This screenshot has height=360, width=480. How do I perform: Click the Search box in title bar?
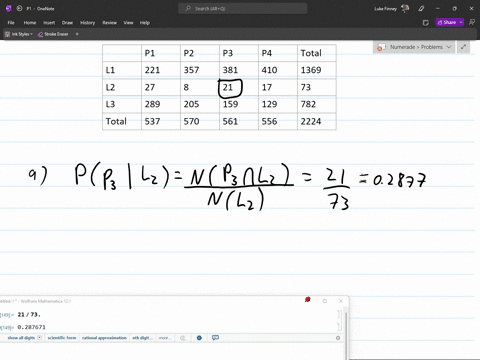click(x=242, y=8)
